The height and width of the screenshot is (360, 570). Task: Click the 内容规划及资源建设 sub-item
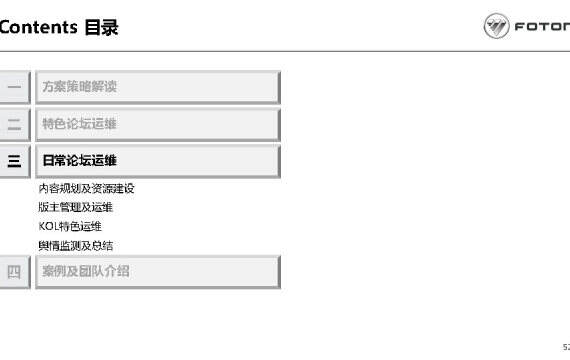coord(87,188)
